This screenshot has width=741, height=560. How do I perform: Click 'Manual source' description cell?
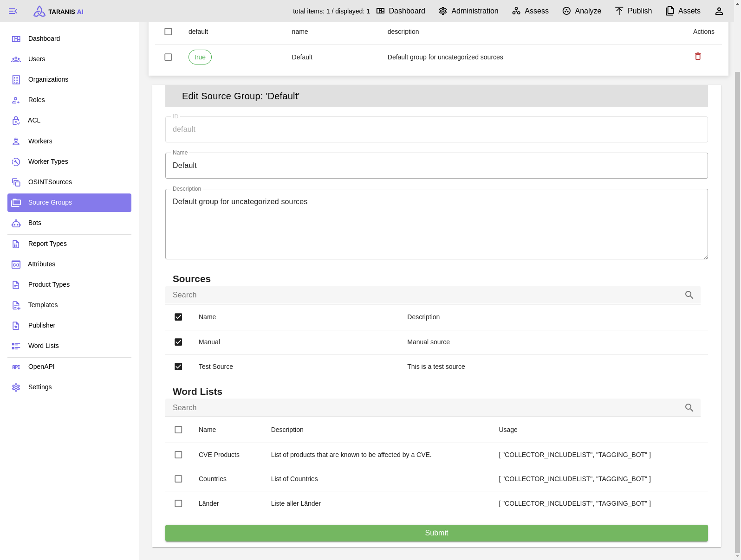pyautogui.click(x=429, y=342)
